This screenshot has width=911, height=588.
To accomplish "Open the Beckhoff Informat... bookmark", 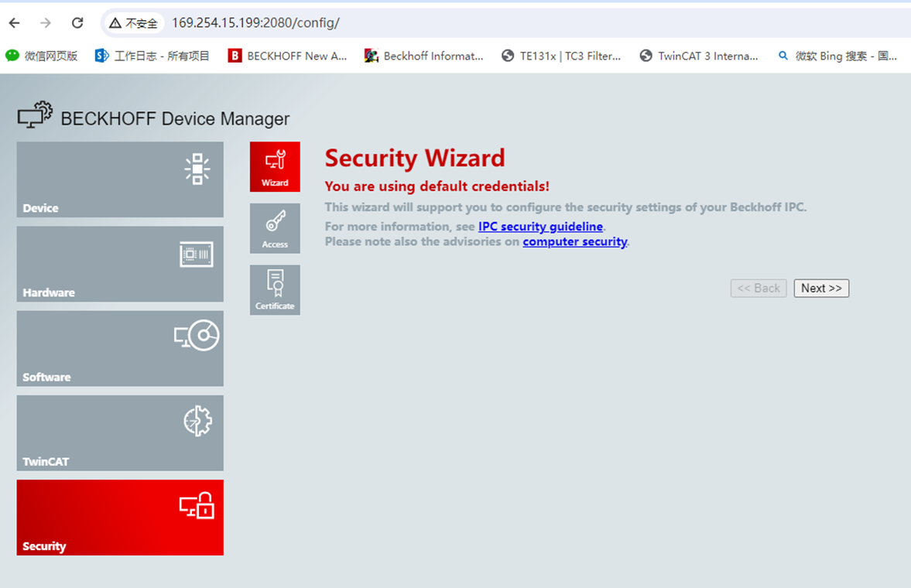I will tap(423, 56).
